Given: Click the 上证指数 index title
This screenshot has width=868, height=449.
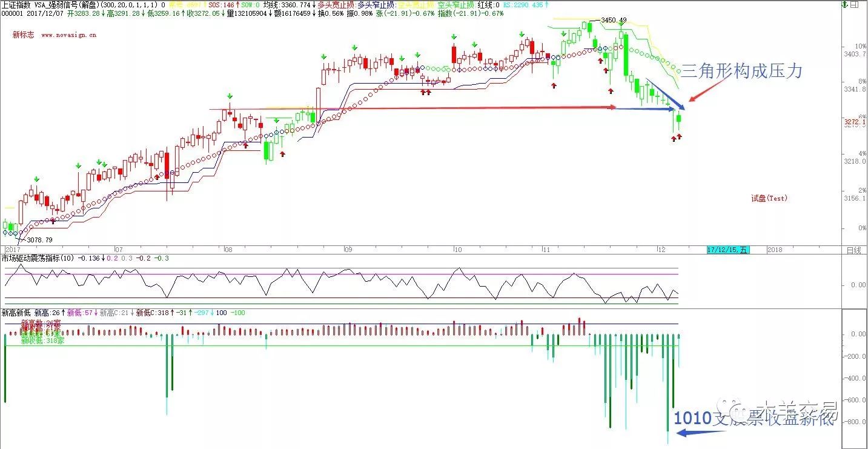Looking at the screenshot, I should 15,4.
